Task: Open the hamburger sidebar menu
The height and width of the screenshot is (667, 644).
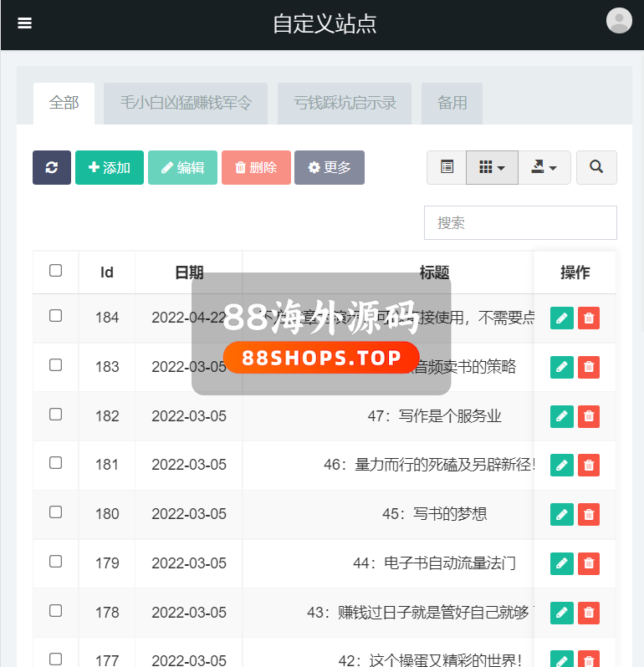Action: pos(25,23)
